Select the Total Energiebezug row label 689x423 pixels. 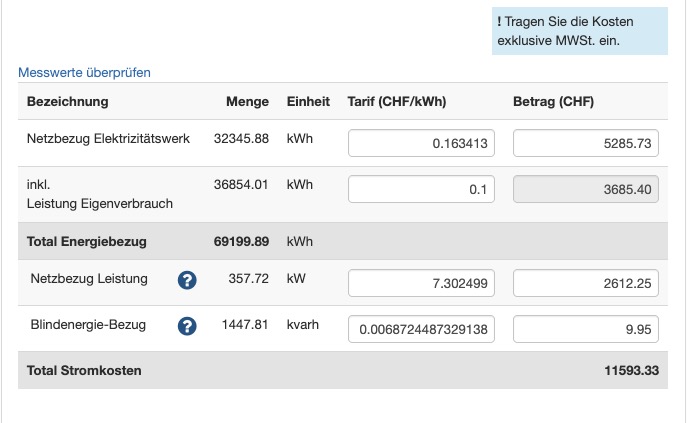click(87, 241)
